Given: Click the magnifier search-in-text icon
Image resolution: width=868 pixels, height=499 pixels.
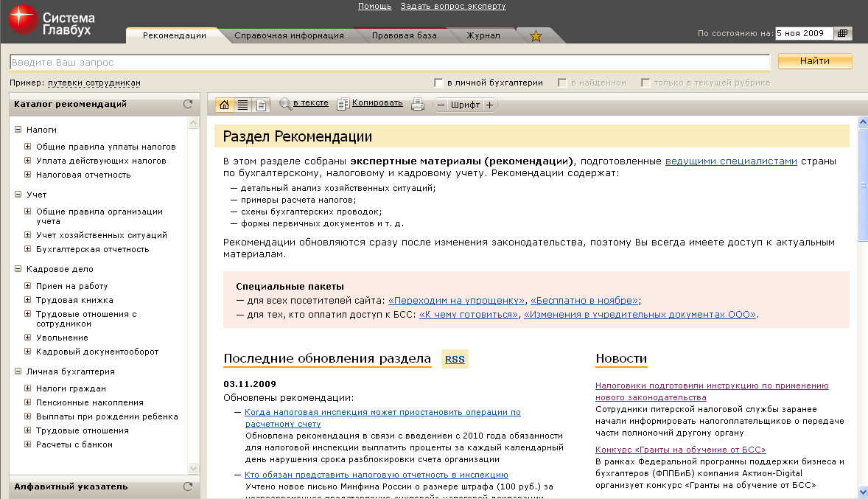Looking at the screenshot, I should (285, 104).
